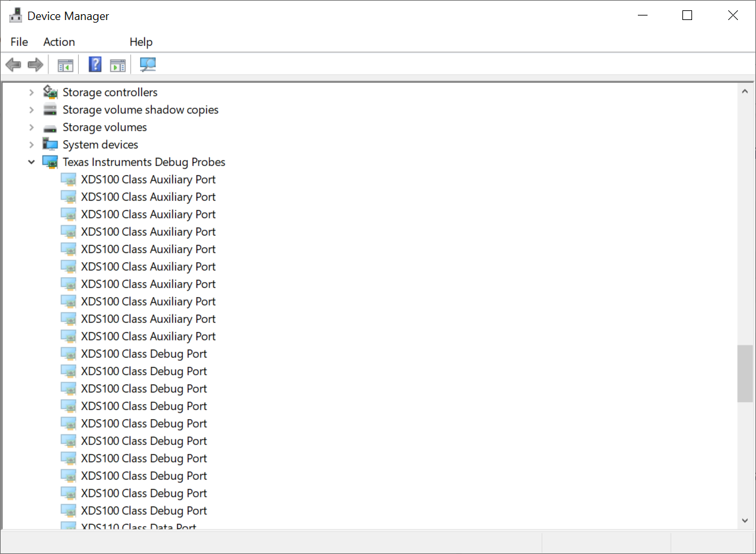The width and height of the screenshot is (756, 554).
Task: Click the scrollbar down arrow
Action: (745, 520)
